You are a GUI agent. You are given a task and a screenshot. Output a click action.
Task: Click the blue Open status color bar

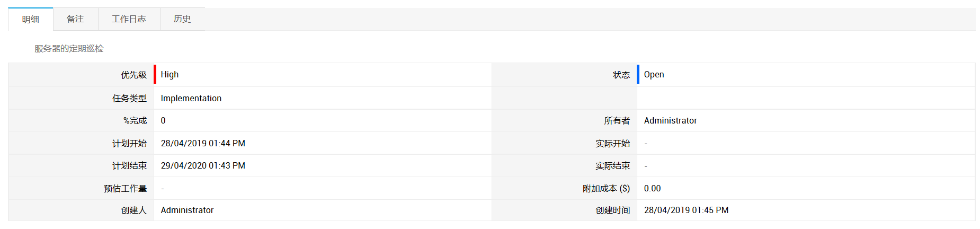638,75
